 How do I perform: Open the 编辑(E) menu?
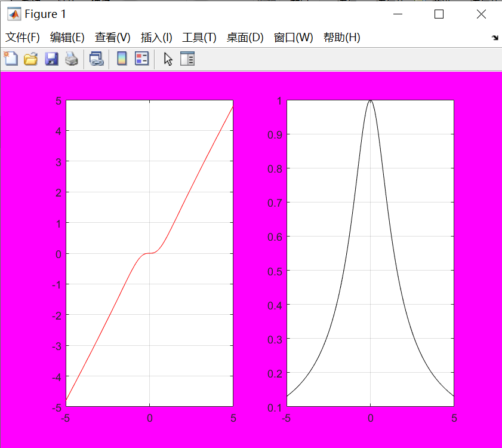pos(67,37)
